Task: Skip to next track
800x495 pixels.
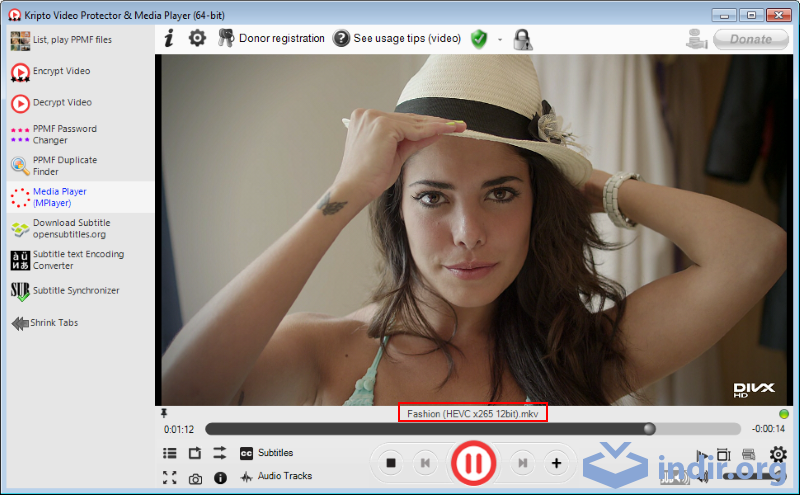Action: pyautogui.click(x=522, y=463)
